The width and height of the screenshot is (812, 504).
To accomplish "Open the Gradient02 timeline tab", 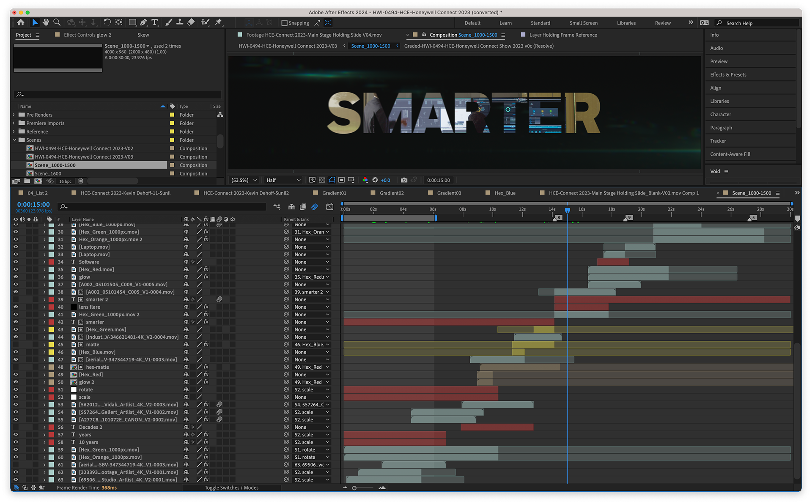I will pos(392,193).
